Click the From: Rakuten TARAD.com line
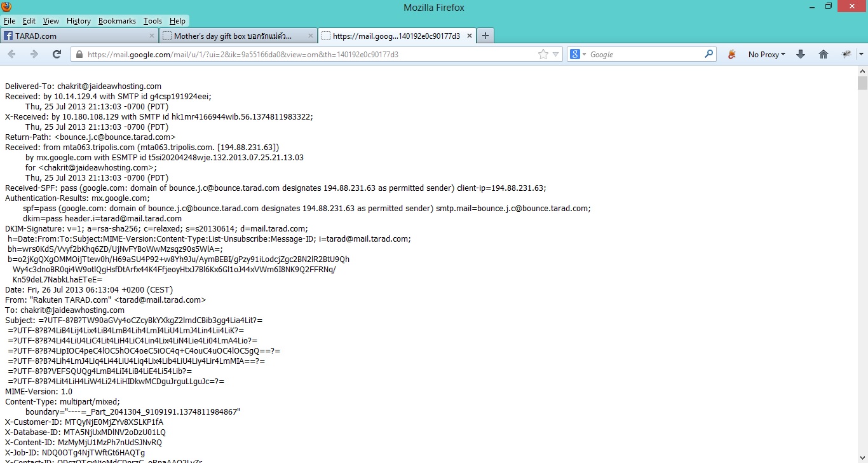The image size is (868, 463). pos(105,300)
